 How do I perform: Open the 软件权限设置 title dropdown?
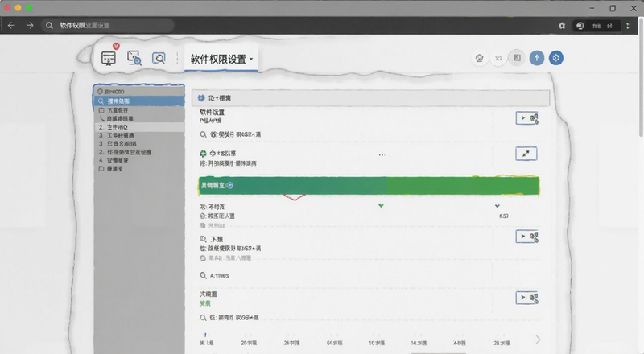(x=222, y=60)
